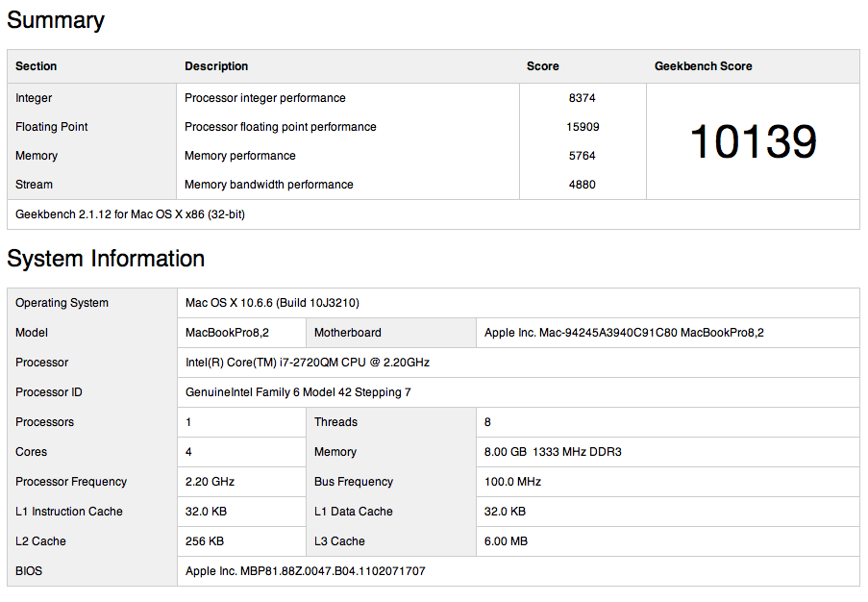Viewport: 868px width, 602px height.
Task: Select the Integer score value 8374
Action: pyautogui.click(x=583, y=98)
